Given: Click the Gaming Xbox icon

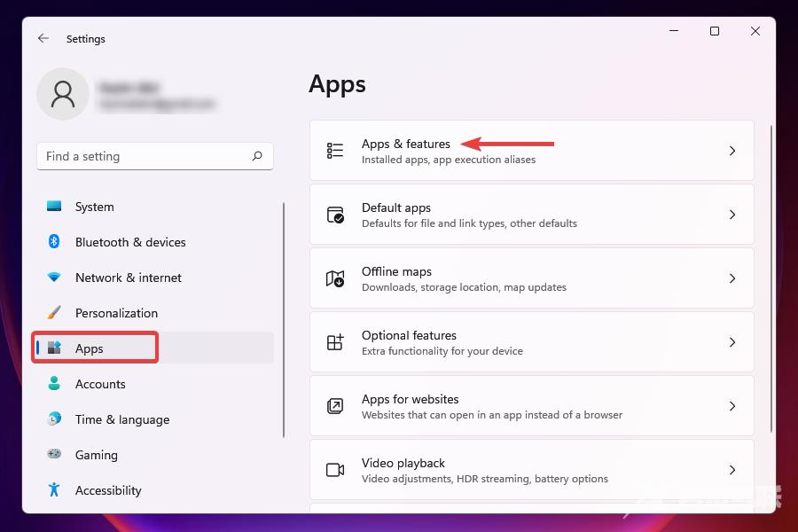Looking at the screenshot, I should click(x=54, y=455).
